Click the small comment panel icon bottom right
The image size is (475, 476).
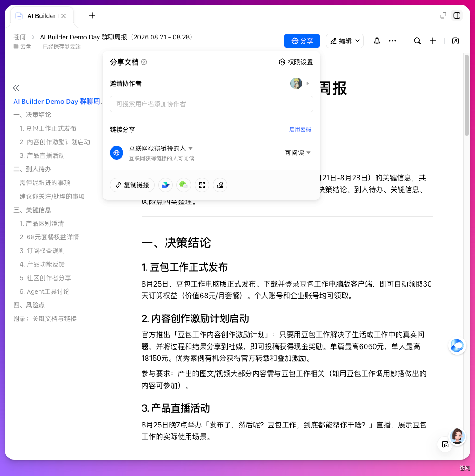point(445,445)
